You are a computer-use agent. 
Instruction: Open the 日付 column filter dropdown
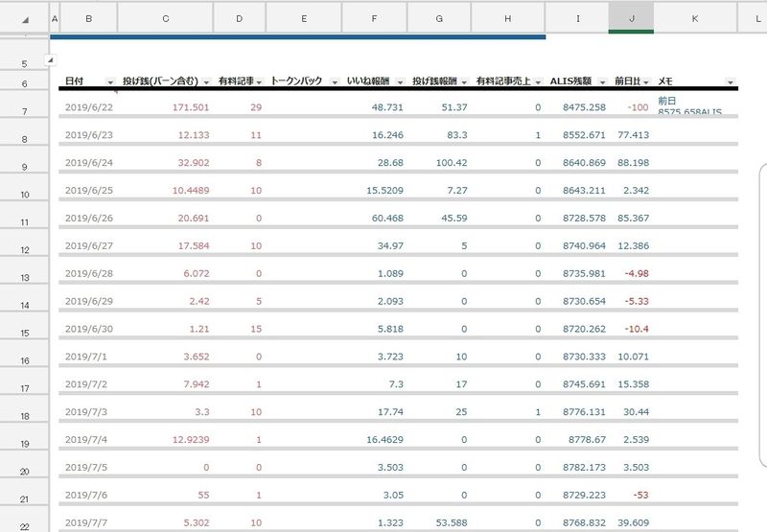tap(110, 82)
